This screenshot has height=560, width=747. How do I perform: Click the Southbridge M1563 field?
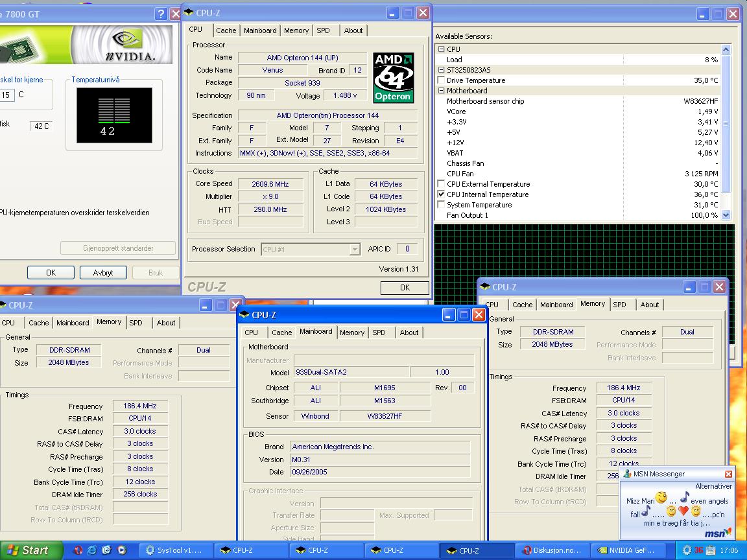385,401
